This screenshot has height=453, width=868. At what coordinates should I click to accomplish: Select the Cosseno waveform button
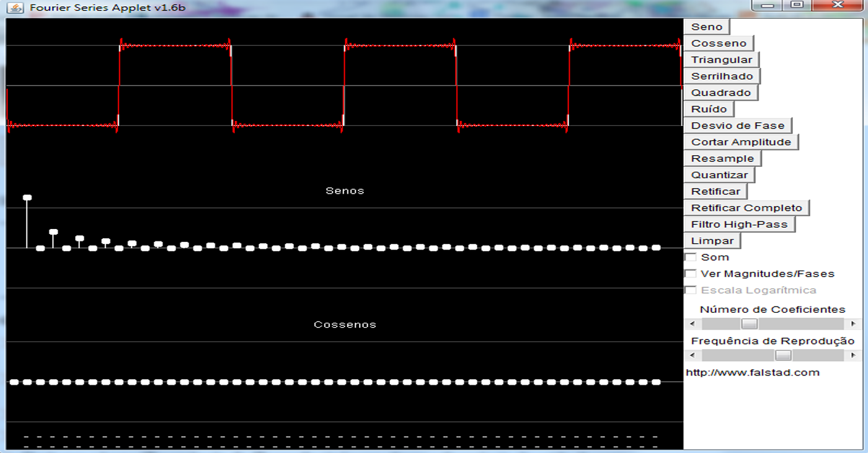[719, 43]
